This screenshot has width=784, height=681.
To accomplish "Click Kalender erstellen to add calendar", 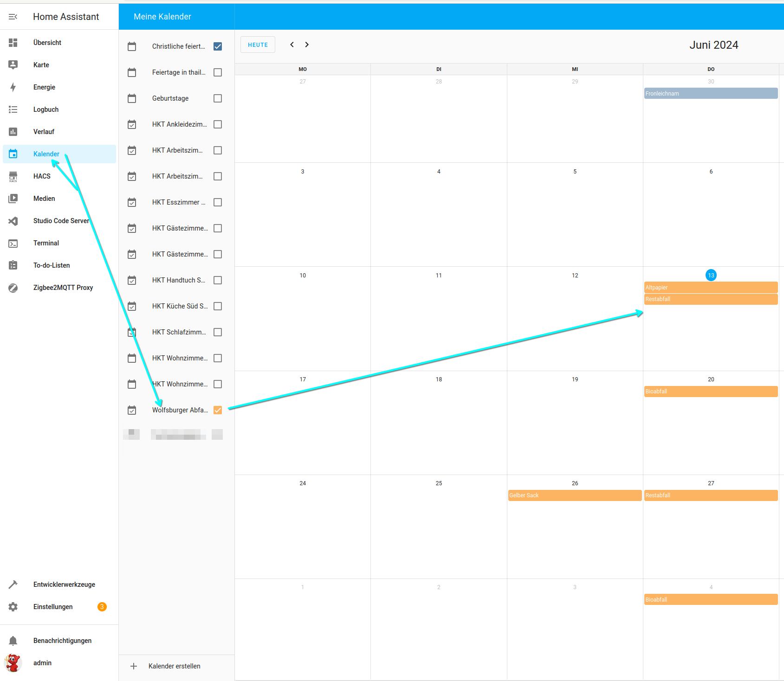I will point(174,666).
